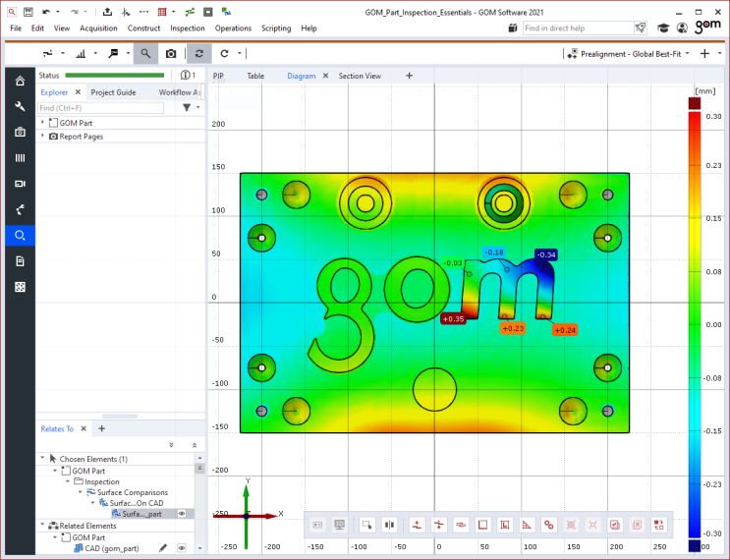Add a new view tab with plus
This screenshot has width=730, height=560.
point(410,76)
